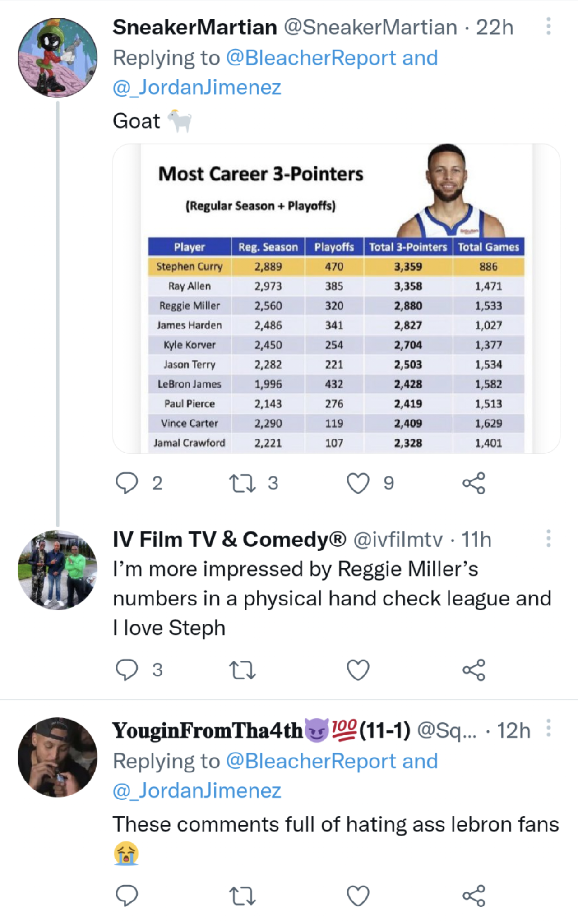Viewport: 578px width, 924px height.
Task: View SneakerMartian's Marvin the Martian avatar
Action: click(x=57, y=57)
